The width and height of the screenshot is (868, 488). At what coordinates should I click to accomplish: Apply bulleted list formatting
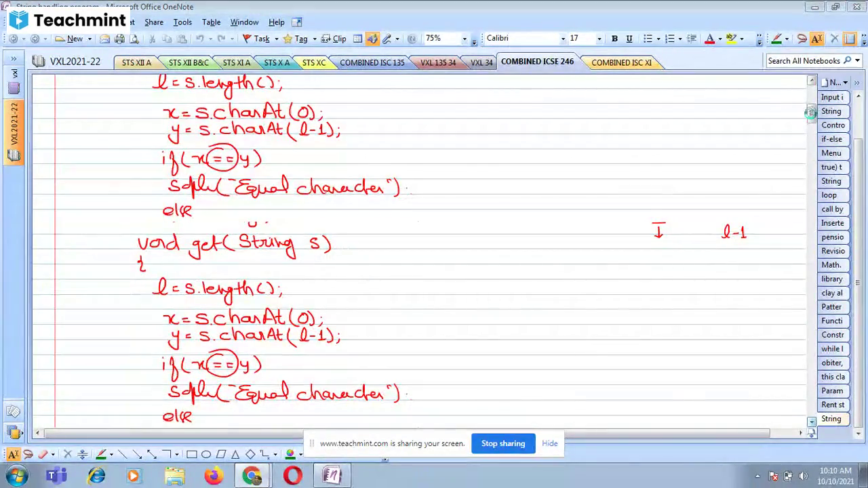tap(648, 39)
